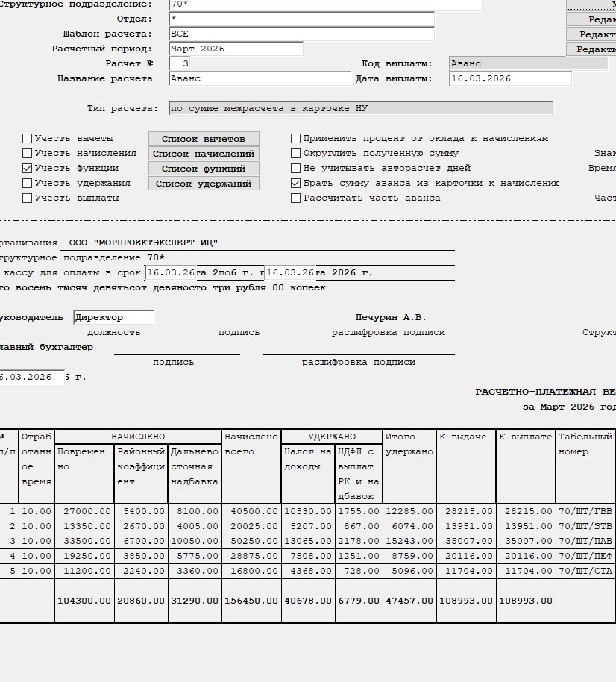The width and height of the screenshot is (616, 682).
Task: Click the 'Список функций' button
Action: pos(204,169)
